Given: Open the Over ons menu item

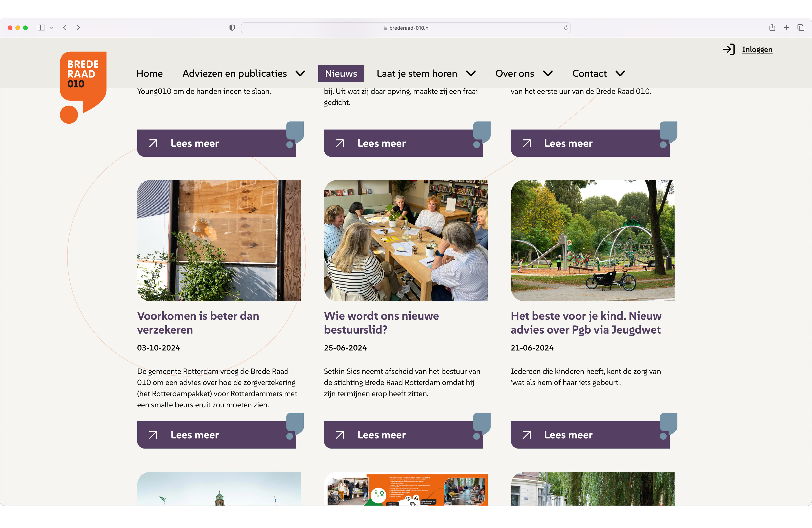Looking at the screenshot, I should click(x=514, y=73).
